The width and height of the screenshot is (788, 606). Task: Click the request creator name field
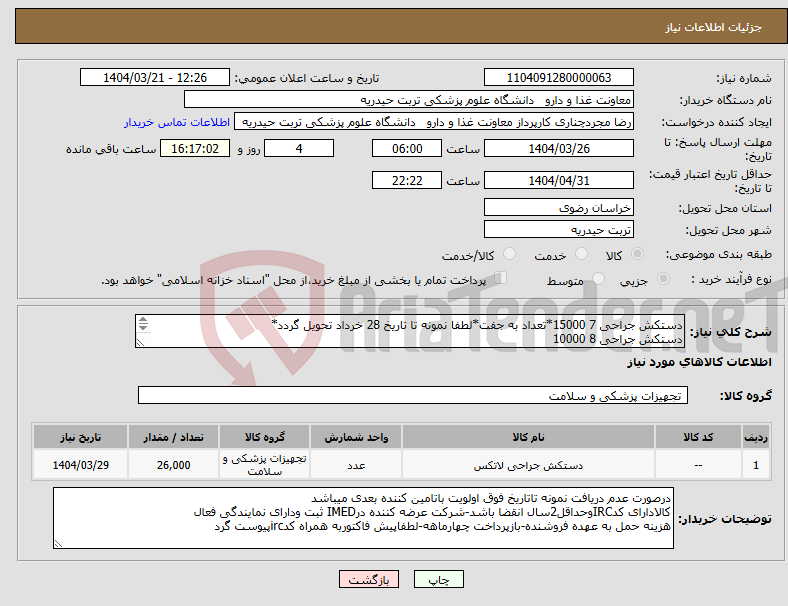coord(434,122)
